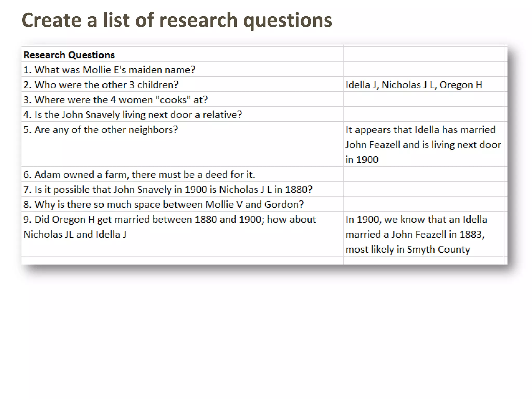
Task: Select question 4 about John Snavely living next door
Action: 182,114
